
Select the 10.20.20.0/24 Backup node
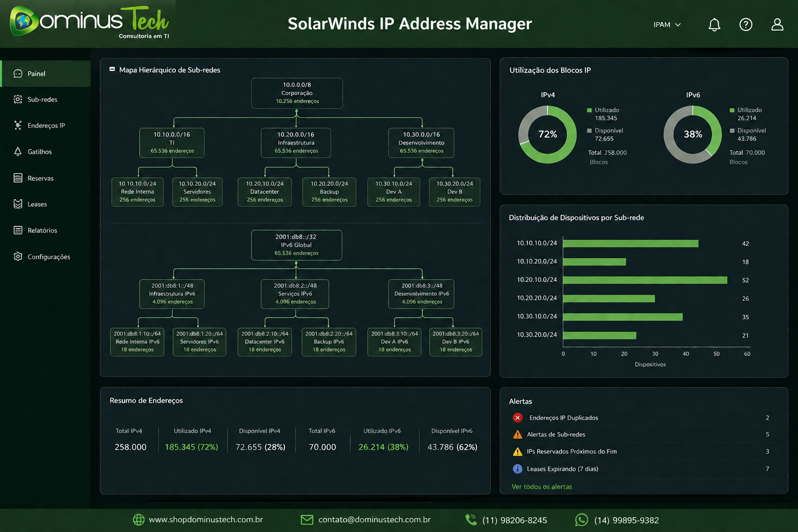coord(329,192)
